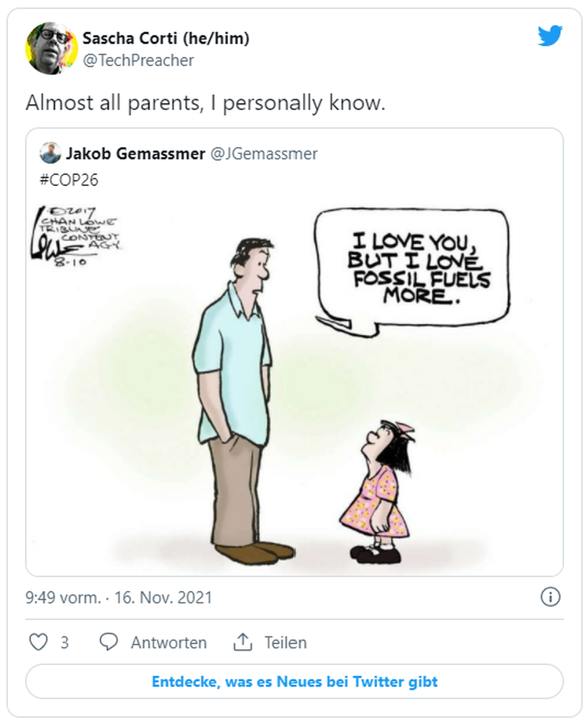Click the share upload arrow icon
Screen dimensions: 588x722
[x=243, y=642]
